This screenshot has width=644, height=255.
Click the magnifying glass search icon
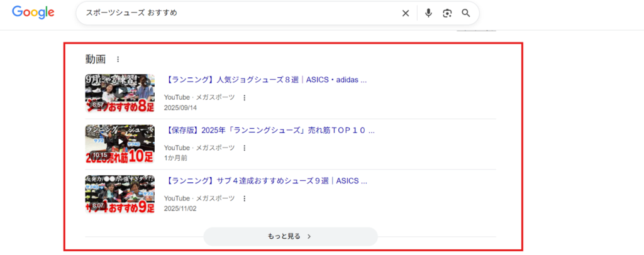point(466,13)
